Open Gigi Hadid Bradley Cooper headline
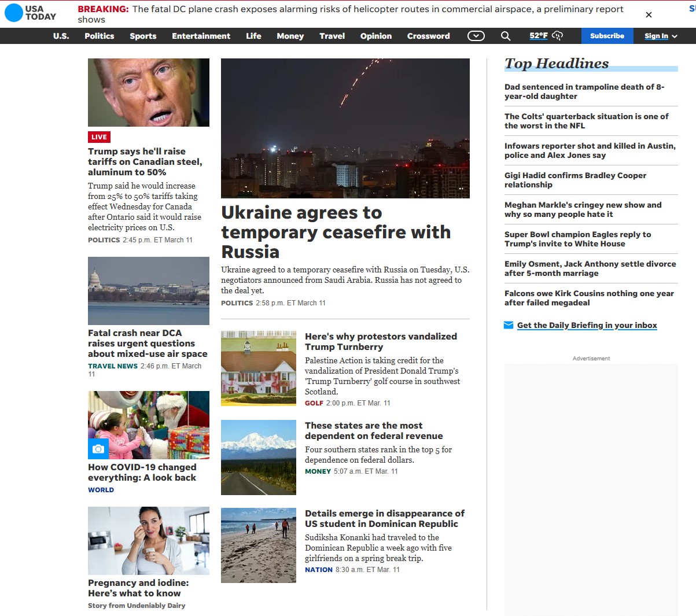 [575, 180]
